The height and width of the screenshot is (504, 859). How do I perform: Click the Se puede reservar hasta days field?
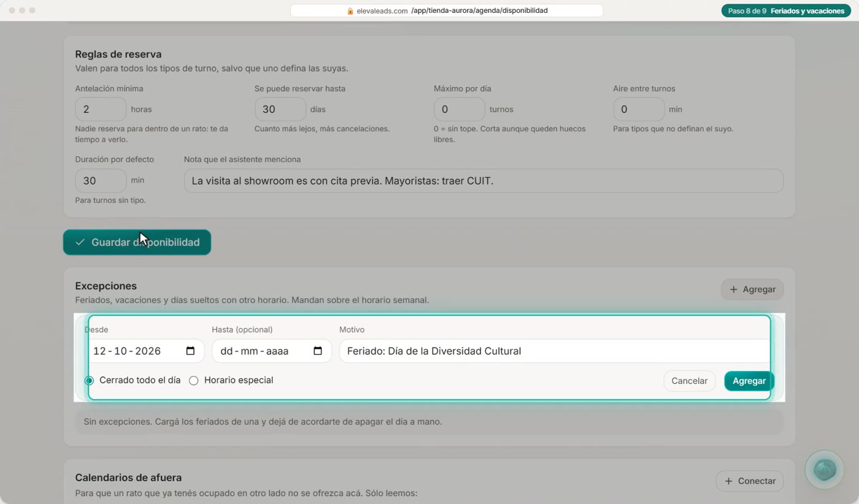click(280, 109)
